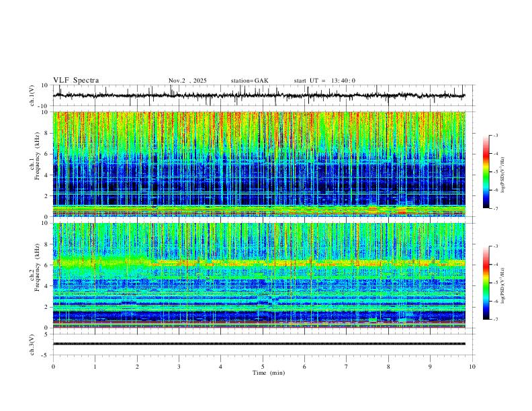
Task: Click the ch.2 "Frequency (kHz)" axis label
Action: pos(37,267)
